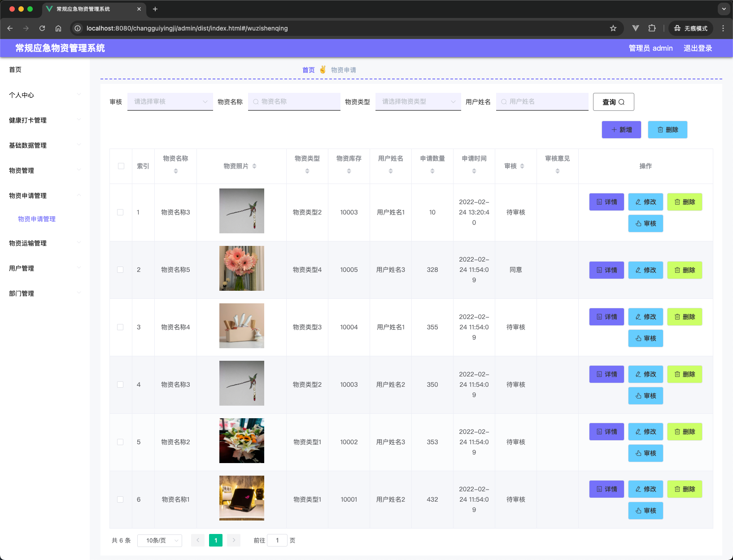The height and width of the screenshot is (560, 733).
Task: Expand 个人中心 sidebar menu
Action: (45, 95)
